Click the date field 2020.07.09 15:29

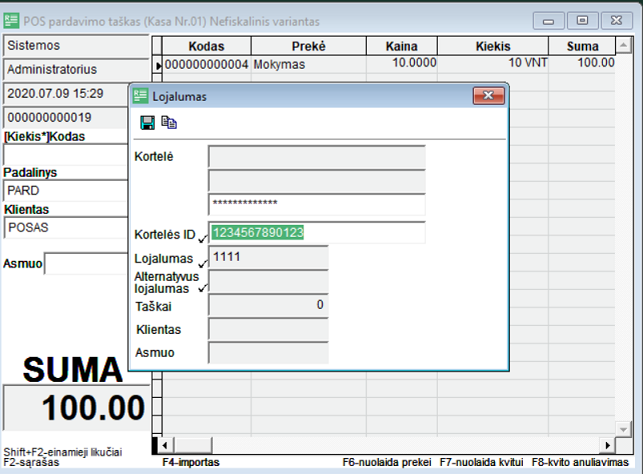coord(66,94)
